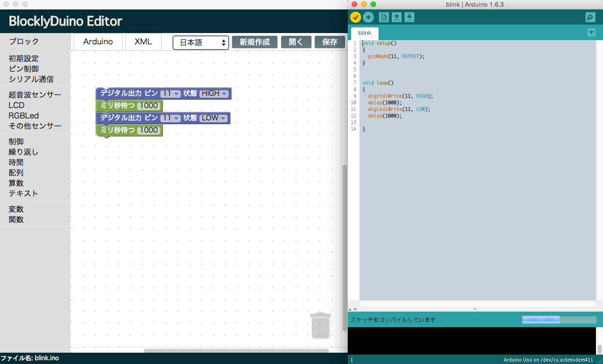This screenshot has width=603, height=364.
Task: Open the HIGH state dropdown
Action: 214,93
